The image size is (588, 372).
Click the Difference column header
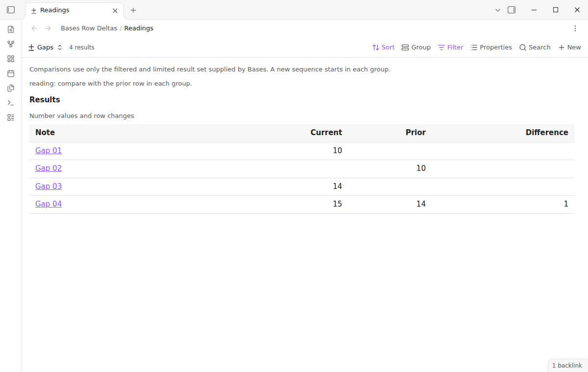(x=547, y=133)
